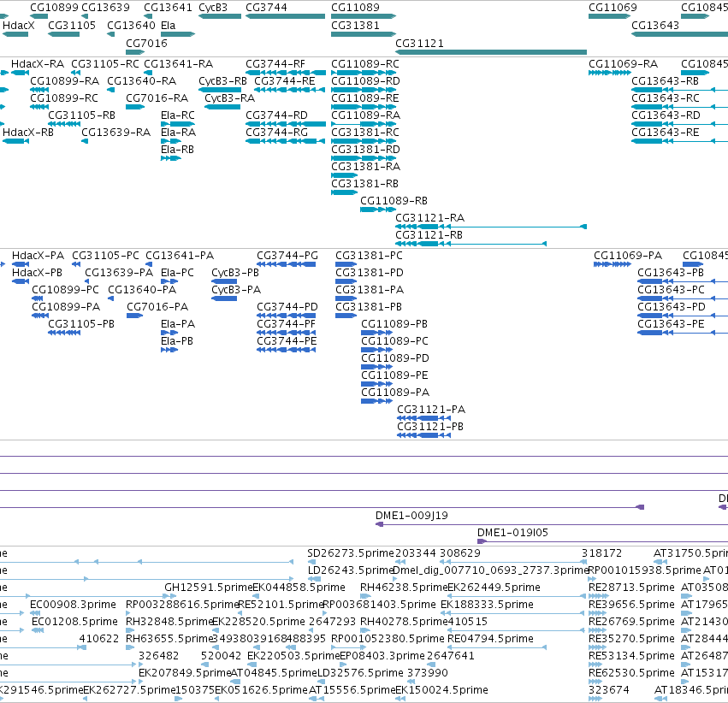This screenshot has width=728, height=703.
Task: Click protein CG3744-PG label
Action: click(x=287, y=255)
